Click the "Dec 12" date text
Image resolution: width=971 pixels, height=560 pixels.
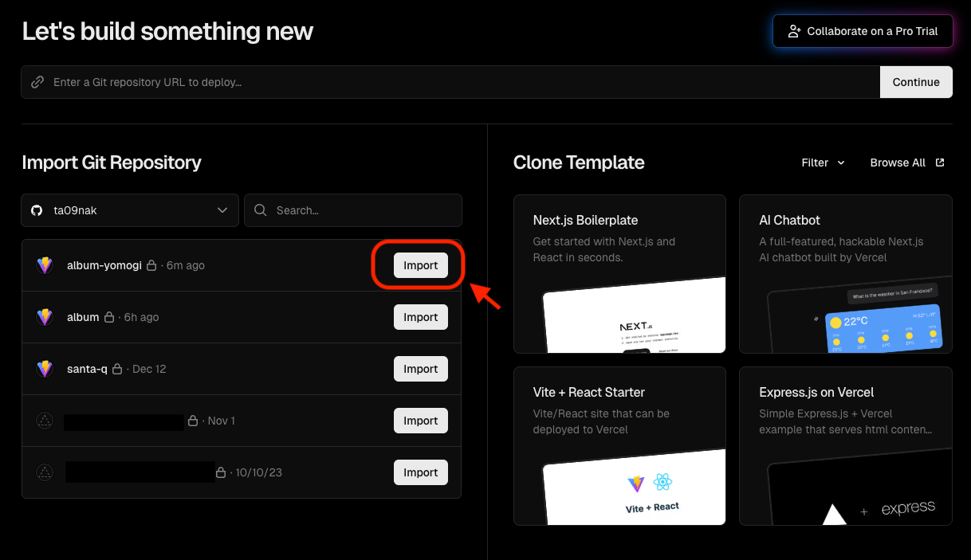(x=149, y=369)
